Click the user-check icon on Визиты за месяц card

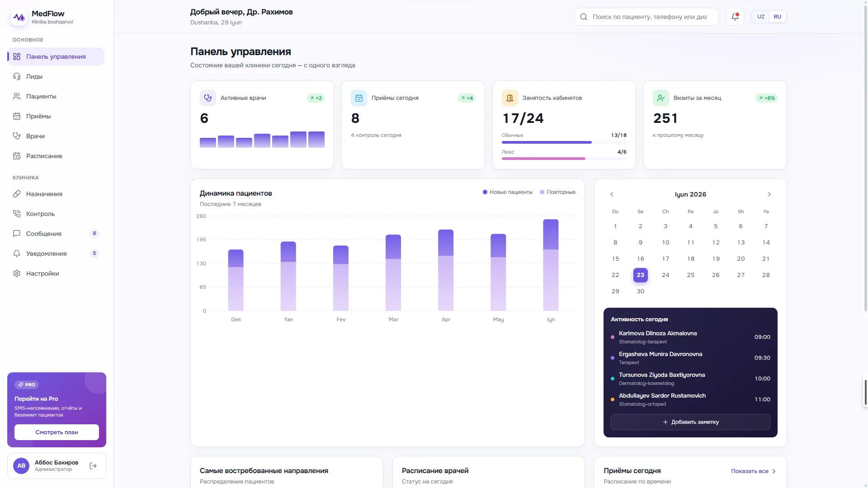[x=661, y=98]
